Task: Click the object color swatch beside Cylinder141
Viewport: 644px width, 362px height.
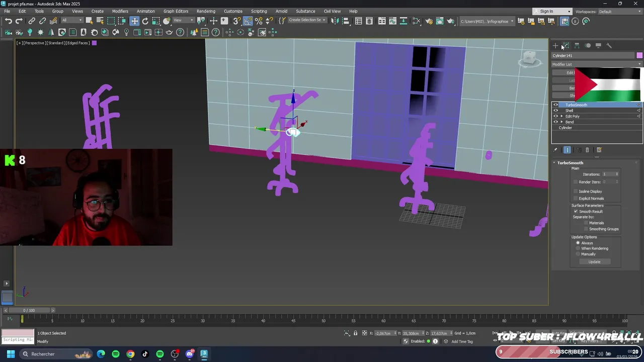Action: click(x=639, y=55)
